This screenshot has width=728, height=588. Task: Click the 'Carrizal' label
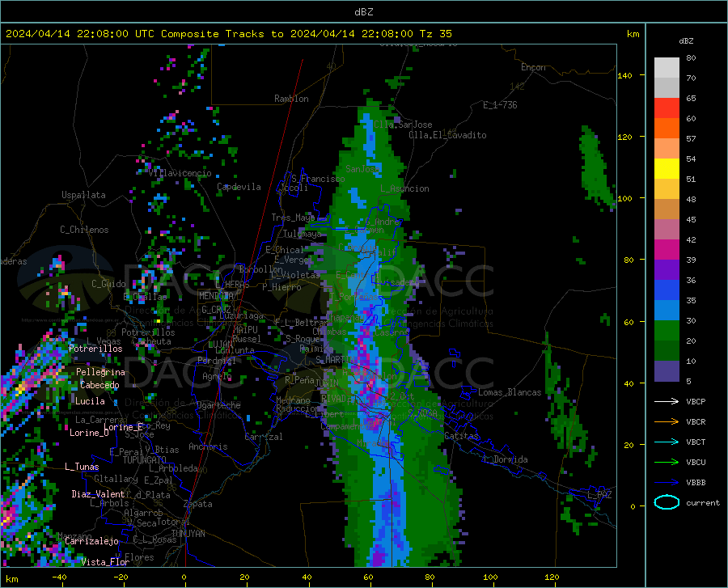(x=263, y=437)
